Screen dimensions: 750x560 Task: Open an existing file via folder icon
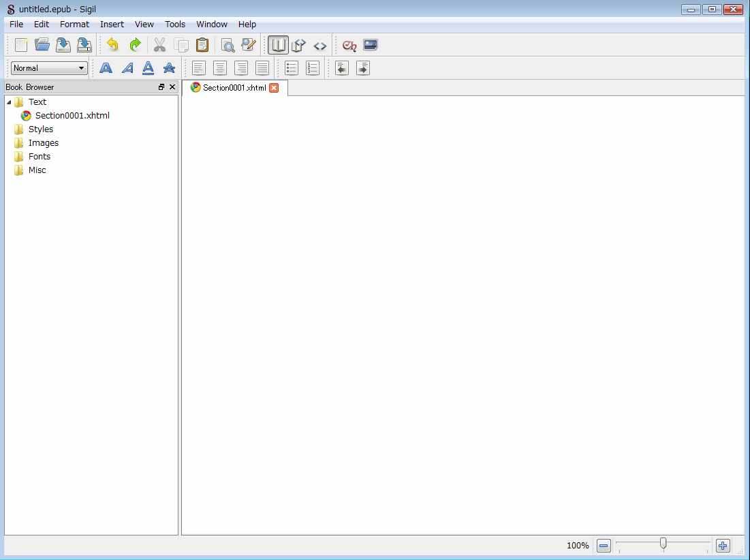tap(42, 46)
